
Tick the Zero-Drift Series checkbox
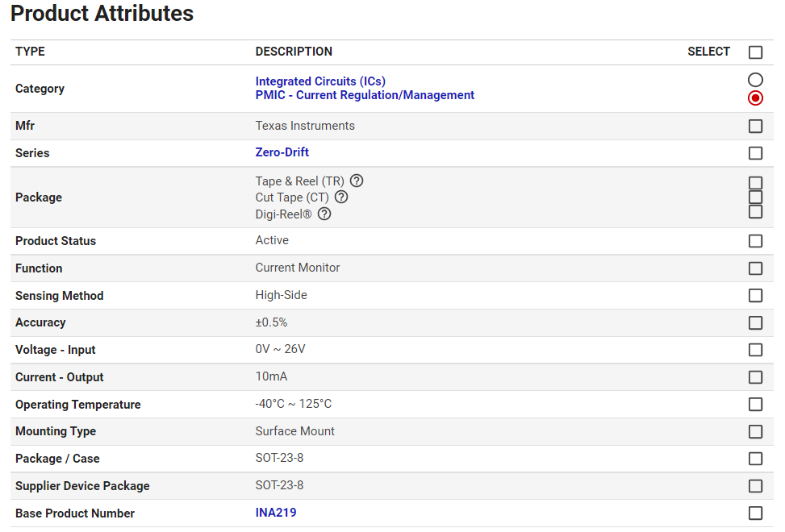tap(755, 153)
